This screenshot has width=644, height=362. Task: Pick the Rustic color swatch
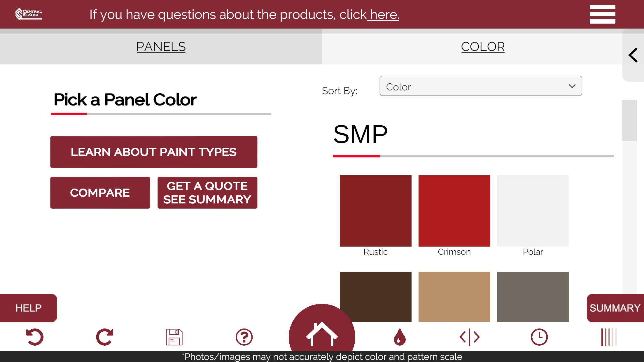[x=375, y=211]
